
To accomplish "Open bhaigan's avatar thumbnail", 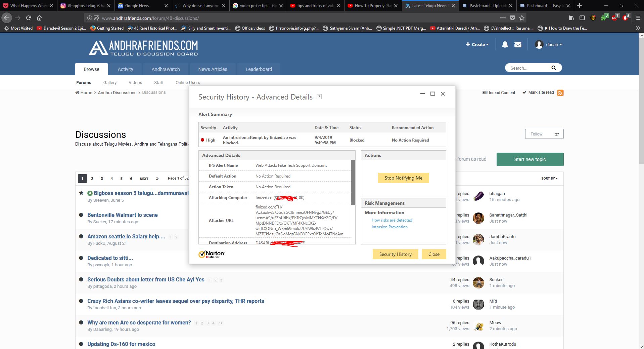I will click(478, 196).
